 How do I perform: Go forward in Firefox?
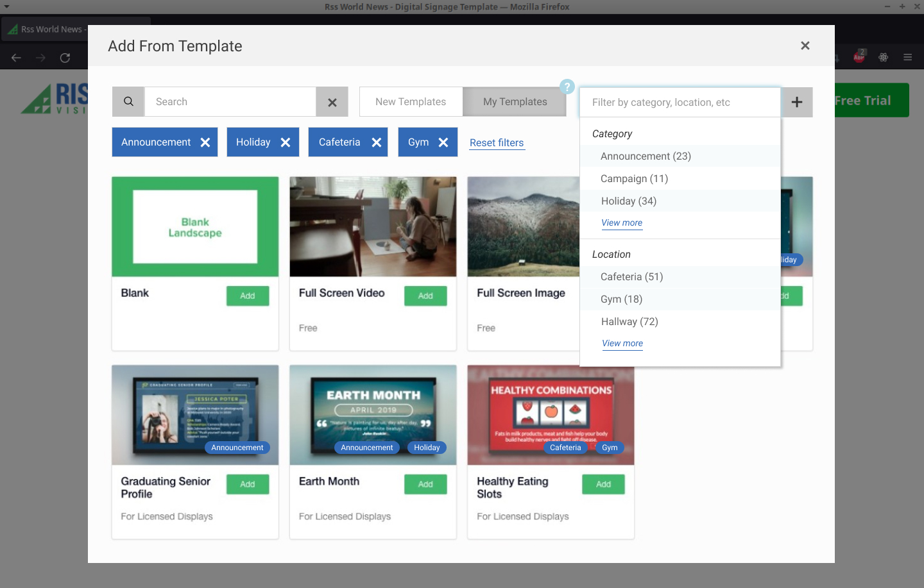(40, 58)
